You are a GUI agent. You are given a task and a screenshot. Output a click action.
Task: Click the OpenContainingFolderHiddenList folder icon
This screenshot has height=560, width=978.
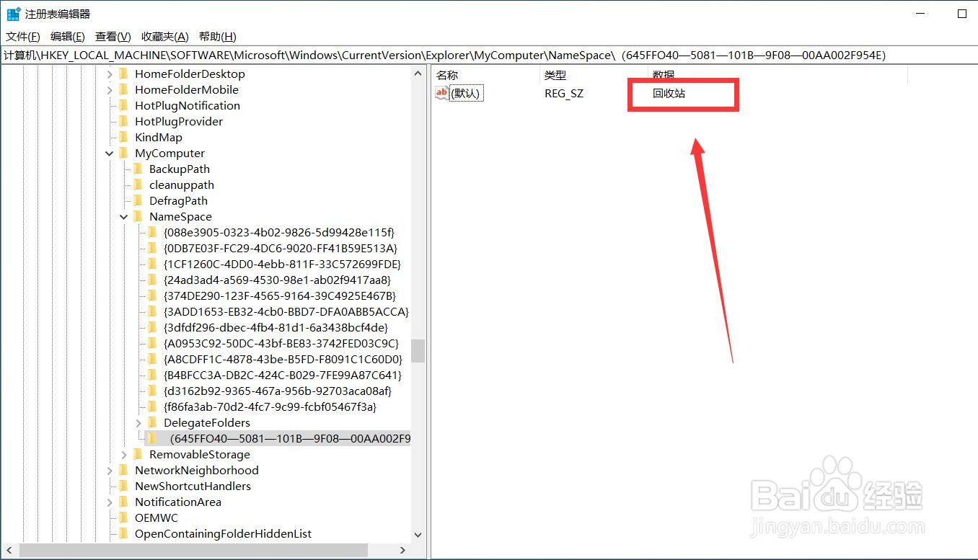click(x=123, y=533)
